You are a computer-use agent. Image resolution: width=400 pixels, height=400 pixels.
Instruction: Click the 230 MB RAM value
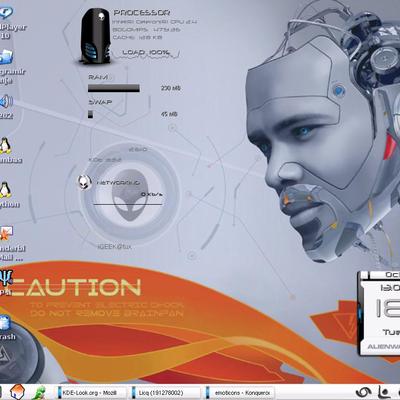tap(171, 88)
